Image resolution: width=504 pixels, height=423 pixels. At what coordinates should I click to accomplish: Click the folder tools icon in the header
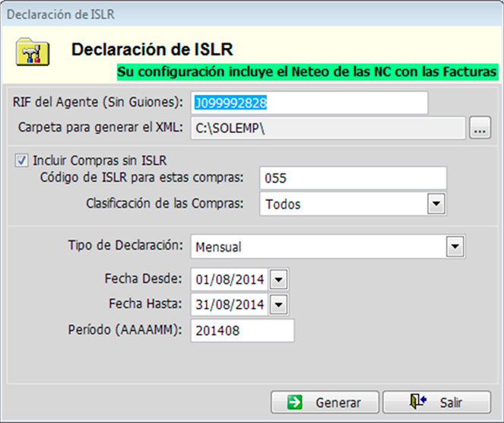(x=32, y=51)
